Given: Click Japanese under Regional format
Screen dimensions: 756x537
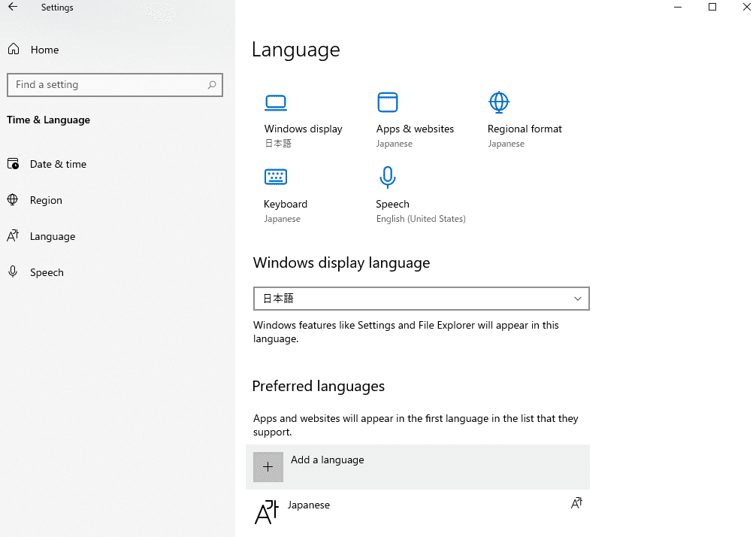Looking at the screenshot, I should (x=506, y=144).
